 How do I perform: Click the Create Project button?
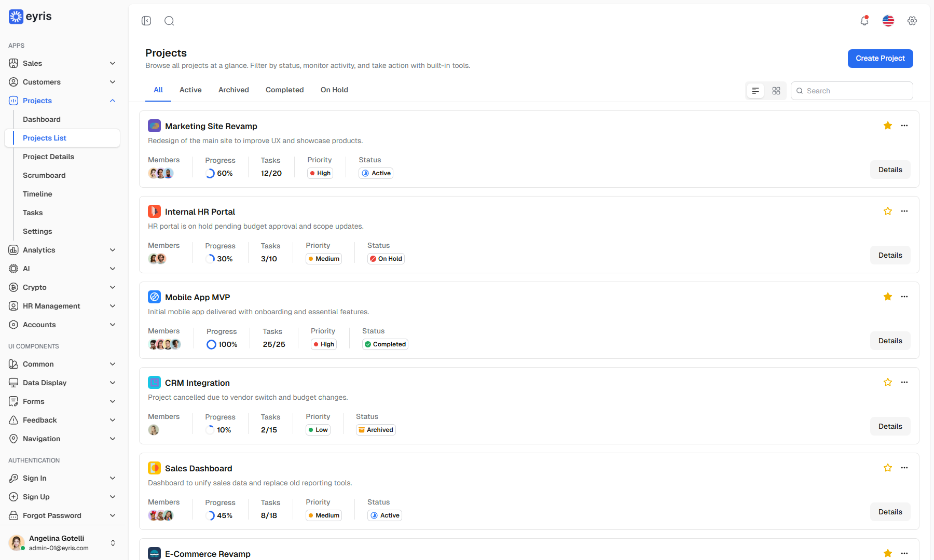[x=881, y=59]
